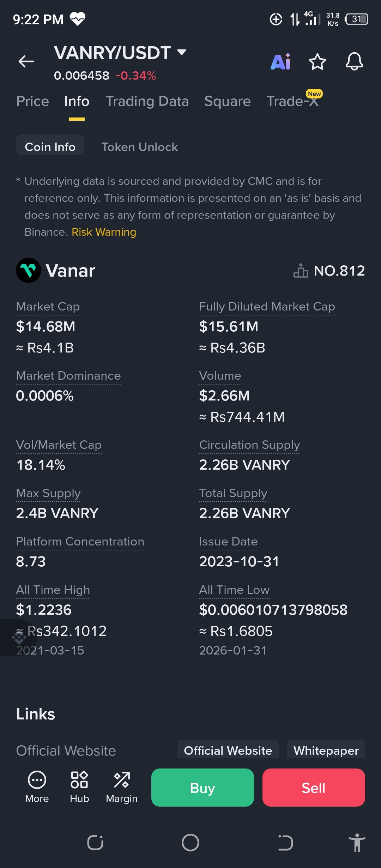
Task: Open the AI analysis icon
Action: pyautogui.click(x=281, y=62)
